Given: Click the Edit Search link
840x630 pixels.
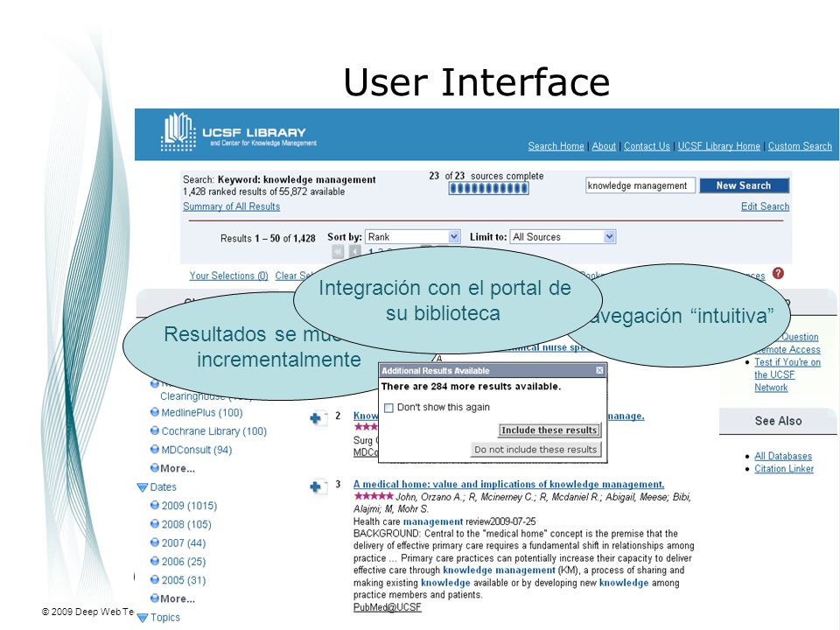Looking at the screenshot, I should [765, 206].
